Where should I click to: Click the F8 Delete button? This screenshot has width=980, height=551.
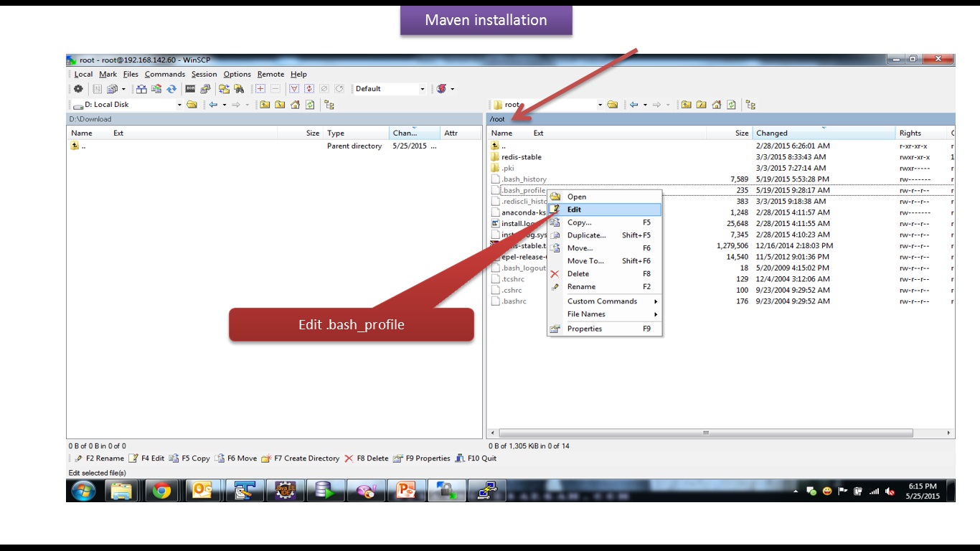point(366,458)
